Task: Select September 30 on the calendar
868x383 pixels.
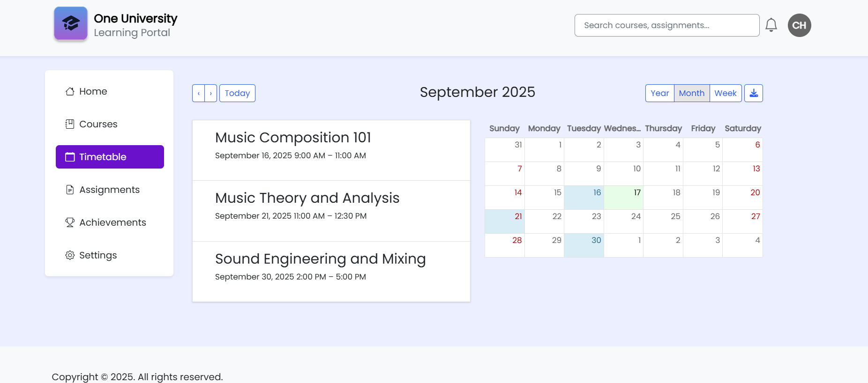Action: point(584,245)
